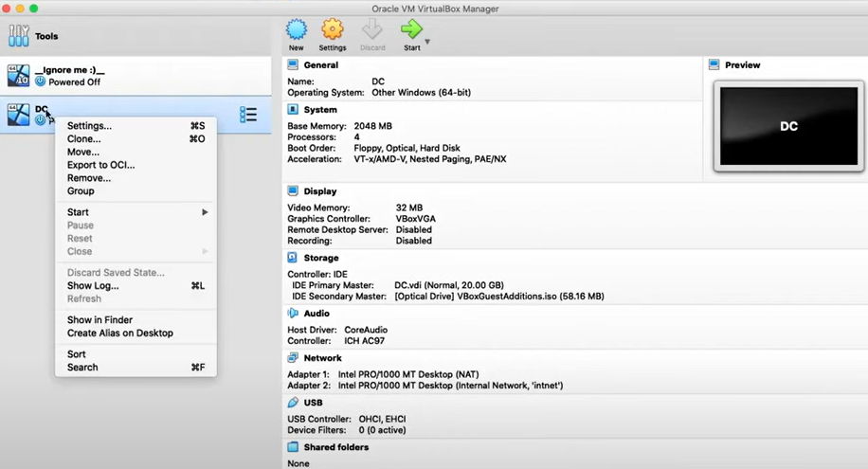Image resolution: width=868 pixels, height=469 pixels.
Task: Click the System section chip icon
Action: pos(293,110)
